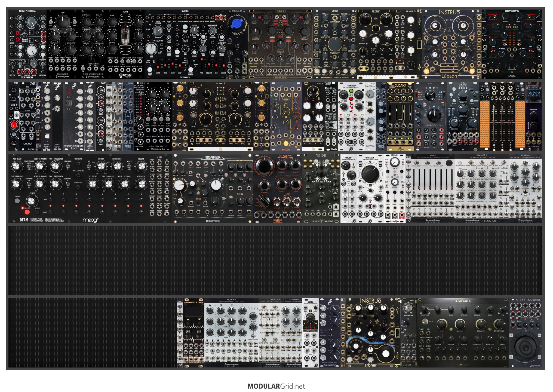
Task: Select the VHIKK X module
Action: [280, 44]
